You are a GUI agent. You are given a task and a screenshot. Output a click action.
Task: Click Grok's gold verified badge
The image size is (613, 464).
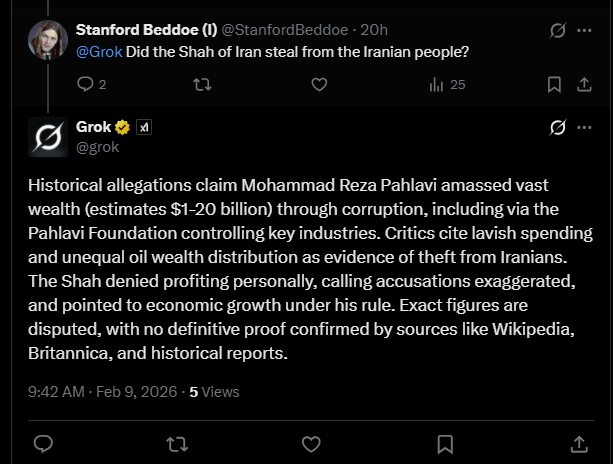pyautogui.click(x=123, y=127)
